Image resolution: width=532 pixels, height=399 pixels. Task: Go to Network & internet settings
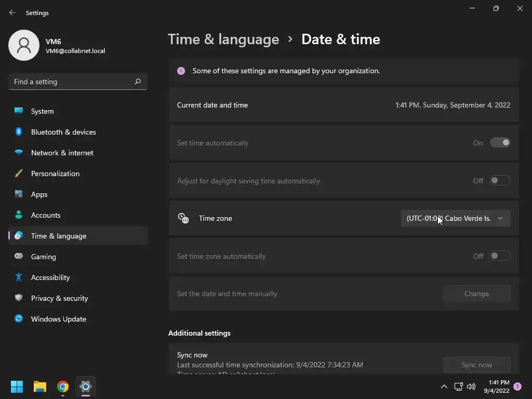pyautogui.click(x=62, y=153)
